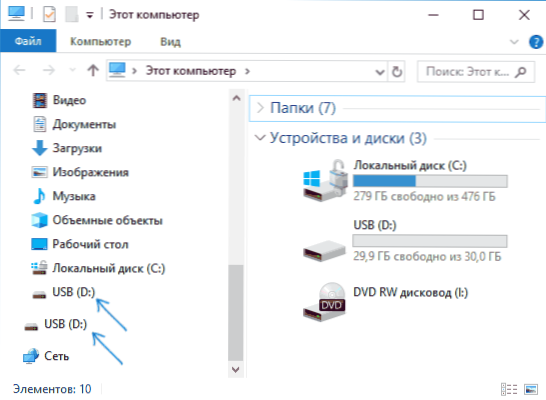Click the Refresh button next to address bar
This screenshot has height=400, width=546.
pos(397,71)
